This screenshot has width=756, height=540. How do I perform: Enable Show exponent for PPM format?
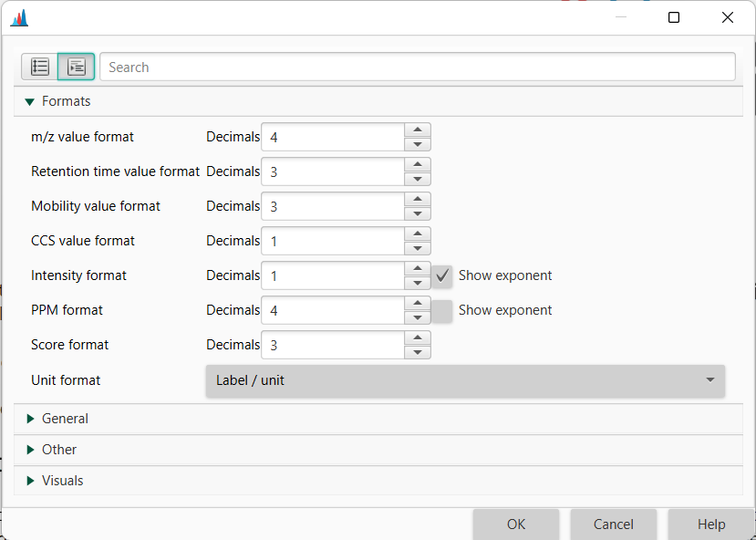pos(442,310)
